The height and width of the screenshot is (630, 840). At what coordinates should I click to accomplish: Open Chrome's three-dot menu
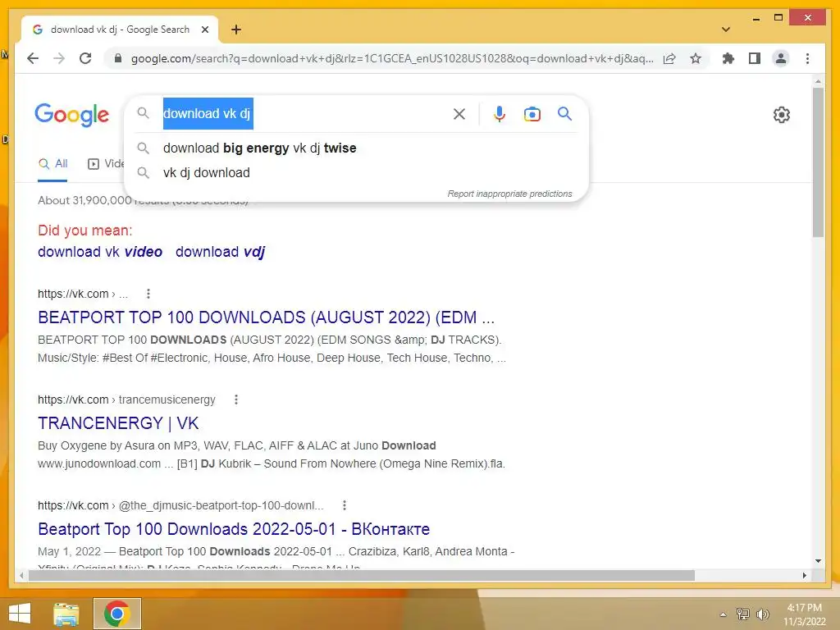click(x=807, y=58)
